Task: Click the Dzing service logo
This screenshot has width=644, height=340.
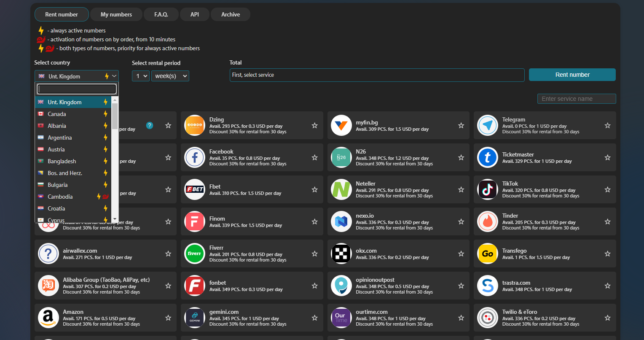Action: tap(195, 125)
